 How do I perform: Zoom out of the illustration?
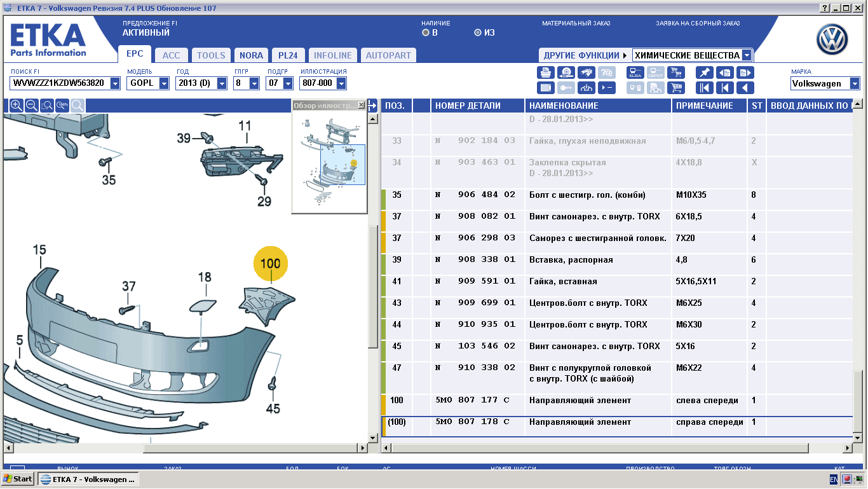coord(31,106)
